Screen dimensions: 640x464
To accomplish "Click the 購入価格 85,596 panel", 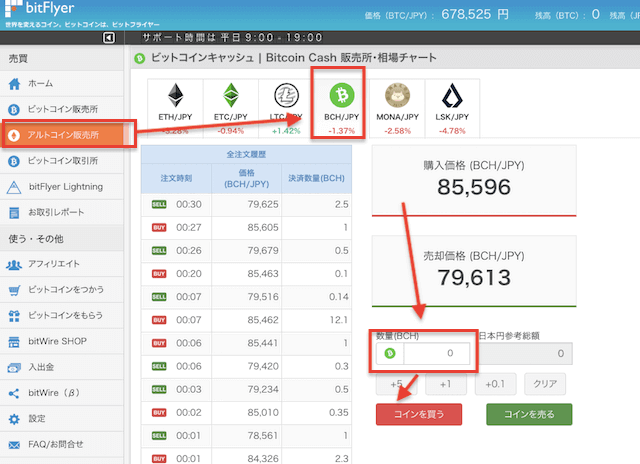I will tap(474, 180).
